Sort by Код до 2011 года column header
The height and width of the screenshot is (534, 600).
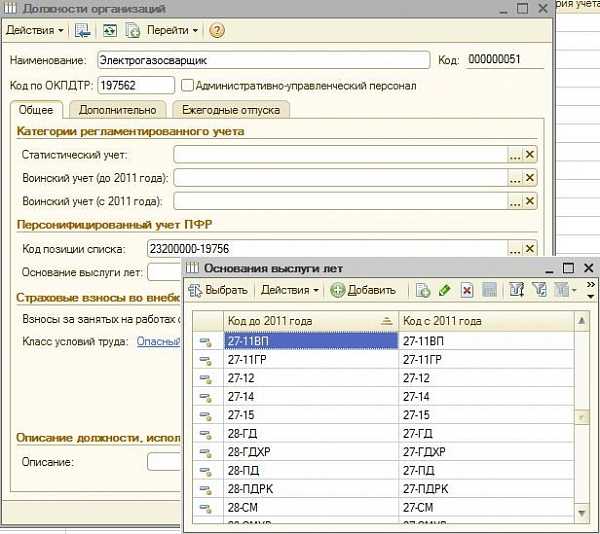[310, 321]
